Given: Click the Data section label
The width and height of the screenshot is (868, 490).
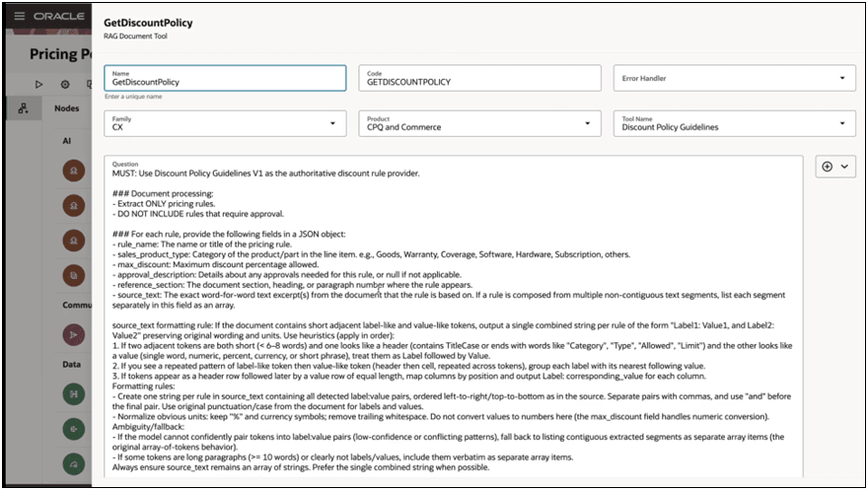Looking at the screenshot, I should click(71, 365).
